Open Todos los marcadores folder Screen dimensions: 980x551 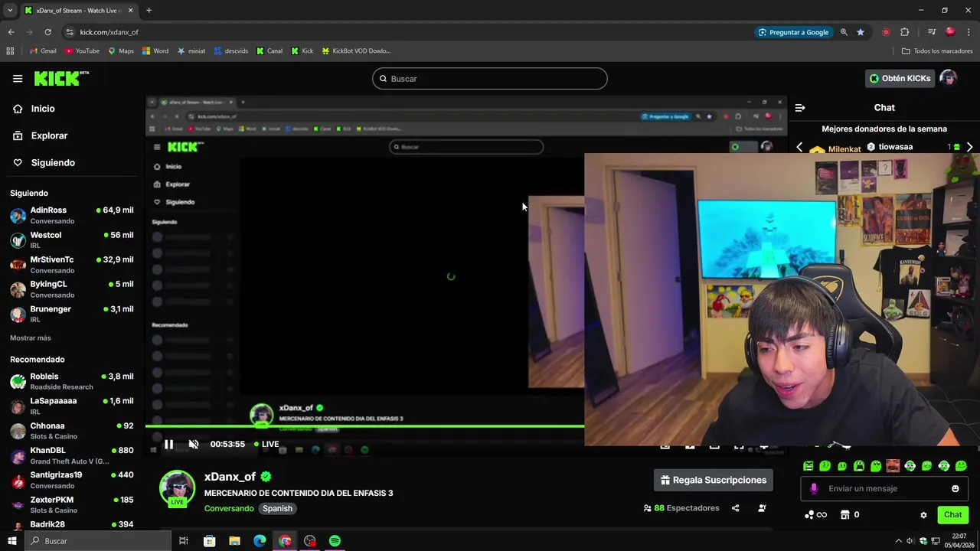coord(937,51)
